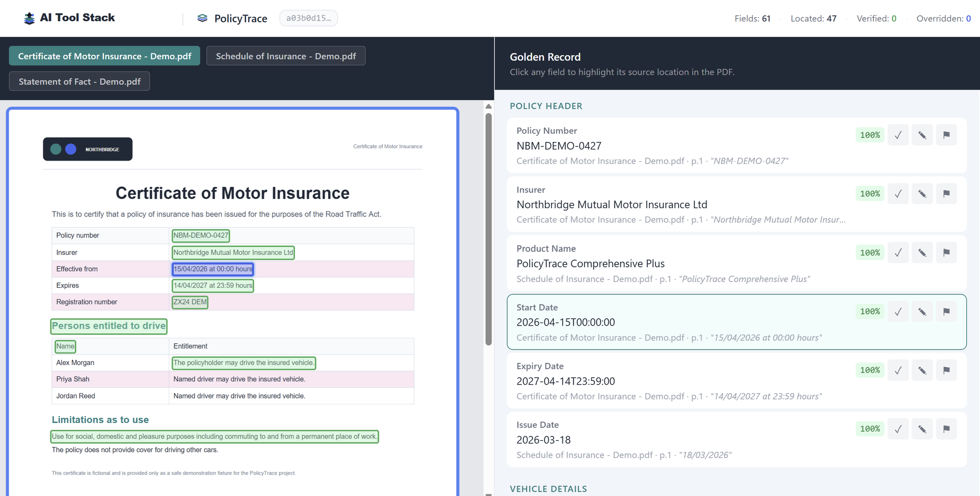Click the PolicyTrace layers icon
The height and width of the screenshot is (496, 980).
point(202,18)
